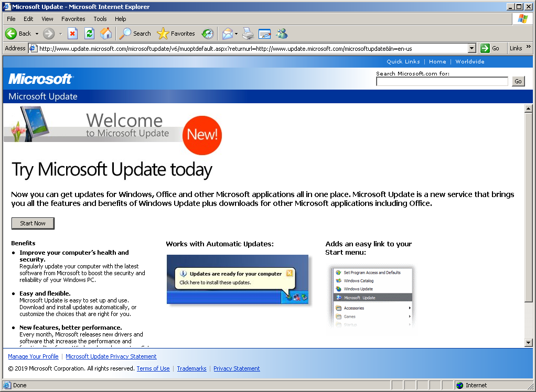Open the footer Privacy Statement link
The width and height of the screenshot is (536, 392).
237,368
